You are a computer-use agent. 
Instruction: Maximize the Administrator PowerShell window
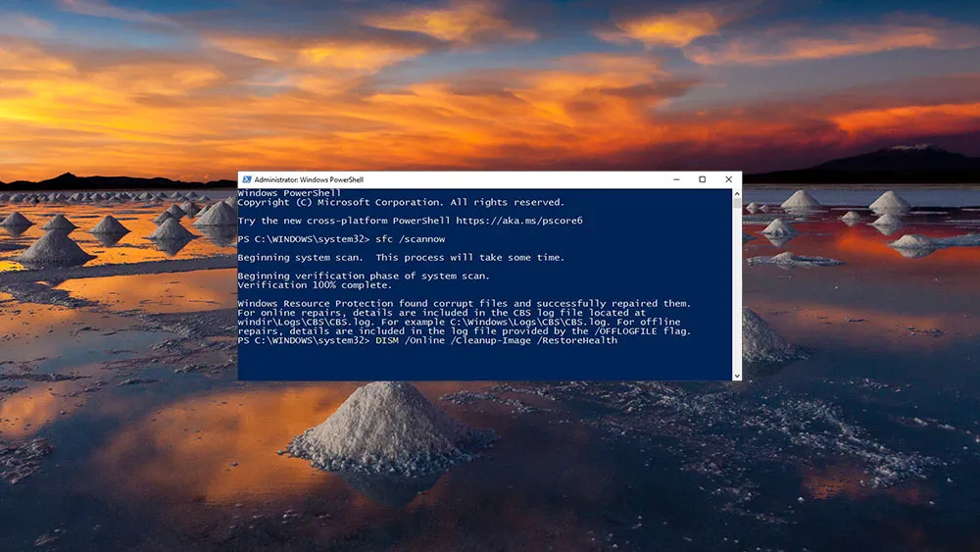702,180
